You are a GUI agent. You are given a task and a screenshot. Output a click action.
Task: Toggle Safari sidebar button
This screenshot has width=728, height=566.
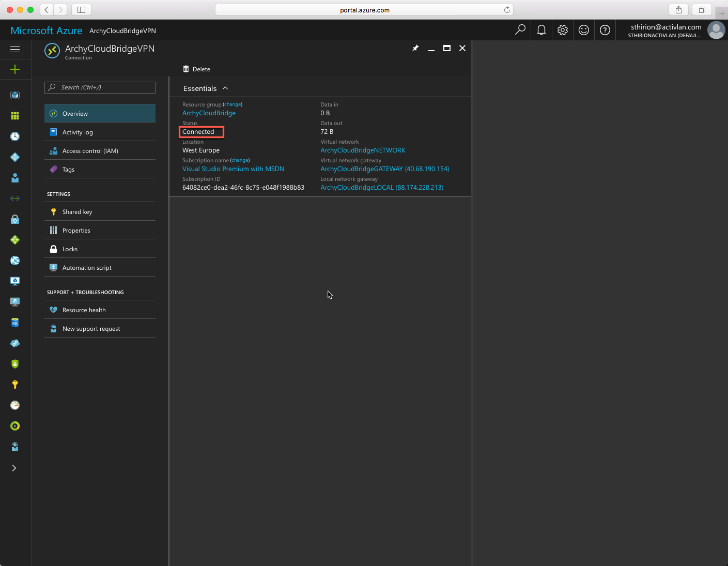click(x=81, y=9)
